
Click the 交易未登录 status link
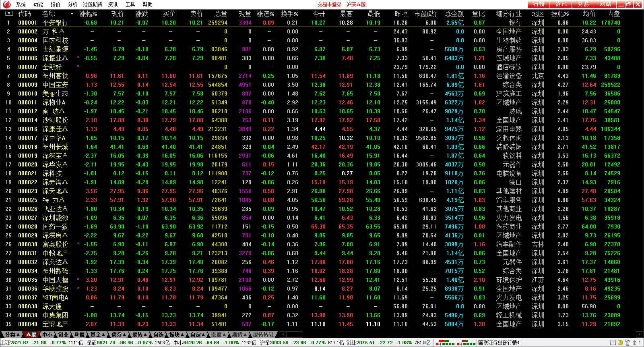pyautogui.click(x=329, y=4)
